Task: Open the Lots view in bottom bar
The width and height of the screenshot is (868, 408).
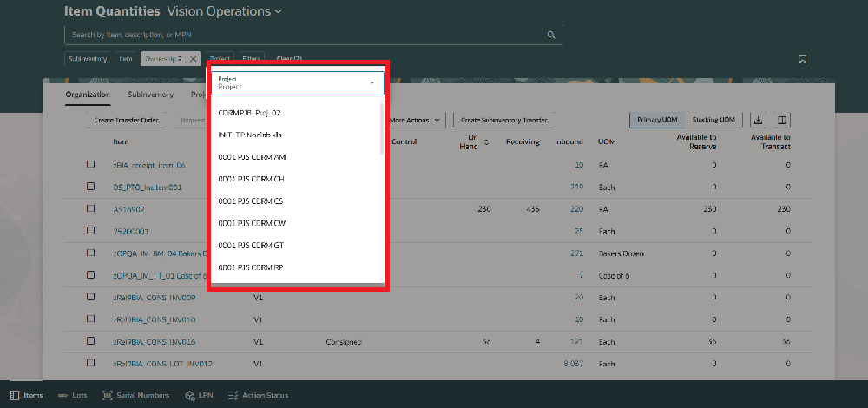Action: pos(72,395)
